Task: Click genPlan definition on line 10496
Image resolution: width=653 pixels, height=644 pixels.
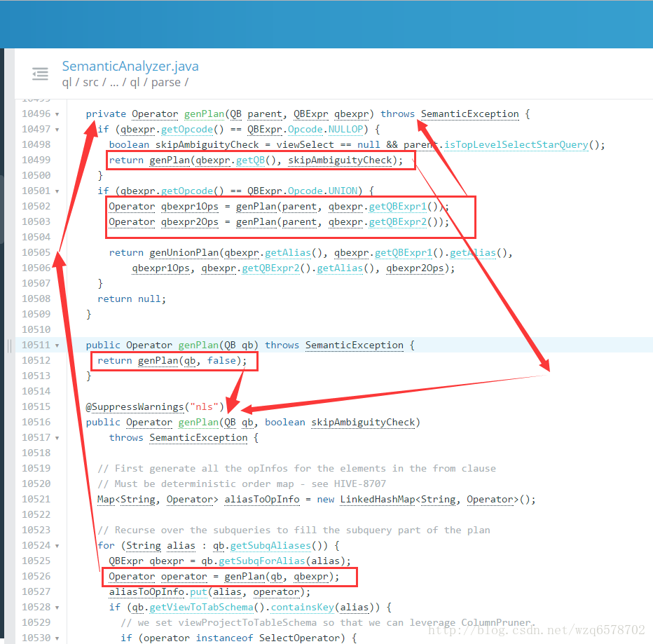Action: tap(204, 114)
